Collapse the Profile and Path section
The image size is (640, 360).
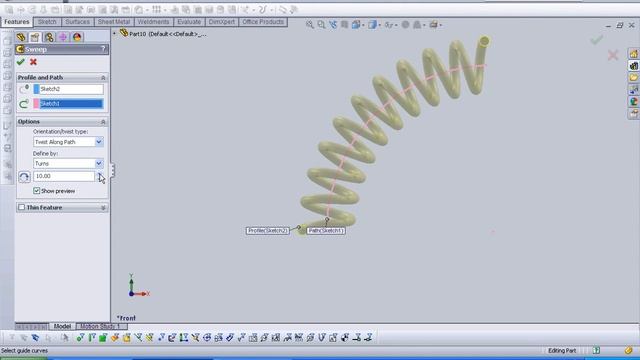tap(103, 78)
